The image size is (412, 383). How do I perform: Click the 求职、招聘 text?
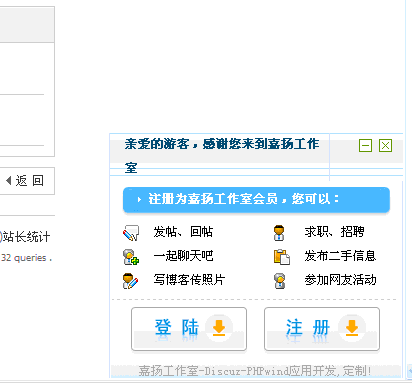[334, 232]
